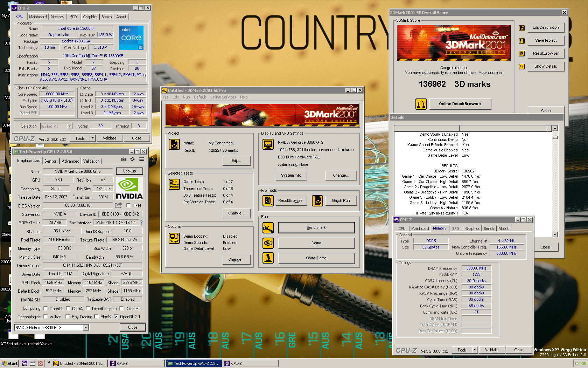Click the Edit Description icon in score window
The height and width of the screenshot is (368, 588).
pos(522,28)
